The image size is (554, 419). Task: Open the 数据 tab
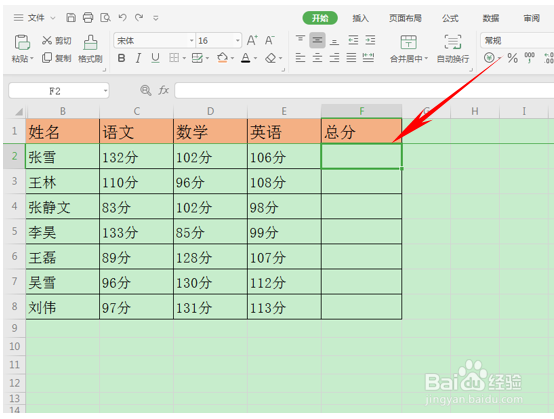coord(491,18)
